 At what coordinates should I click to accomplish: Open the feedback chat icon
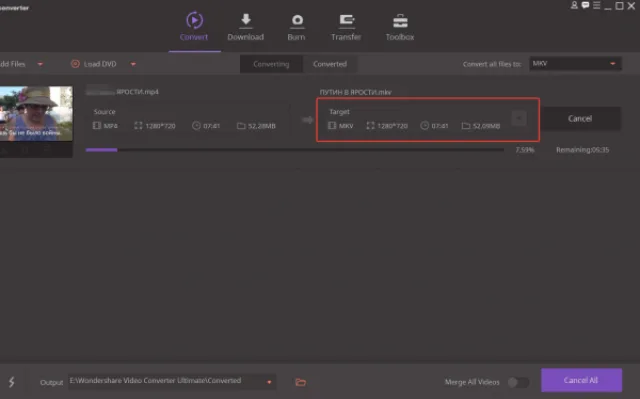click(x=585, y=5)
